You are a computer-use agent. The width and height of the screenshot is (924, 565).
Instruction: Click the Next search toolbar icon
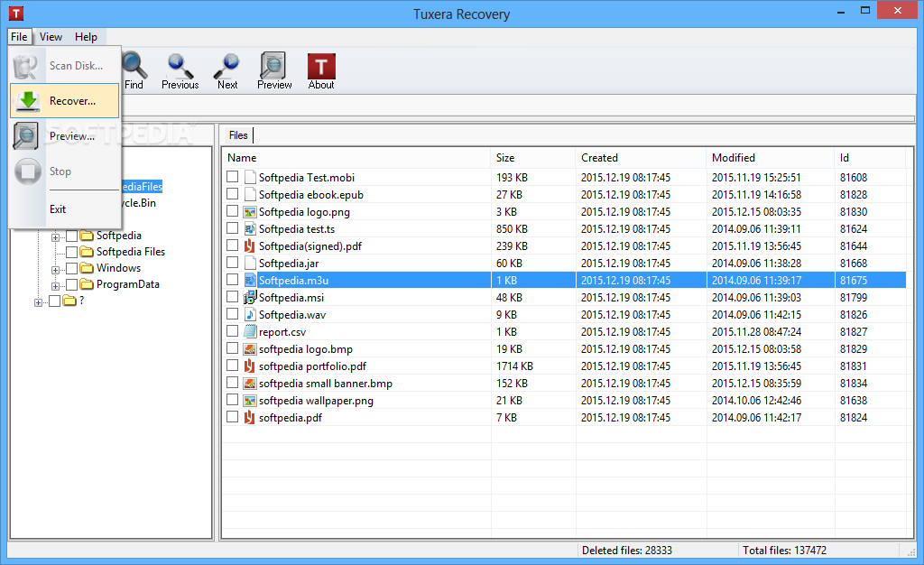pyautogui.click(x=227, y=66)
